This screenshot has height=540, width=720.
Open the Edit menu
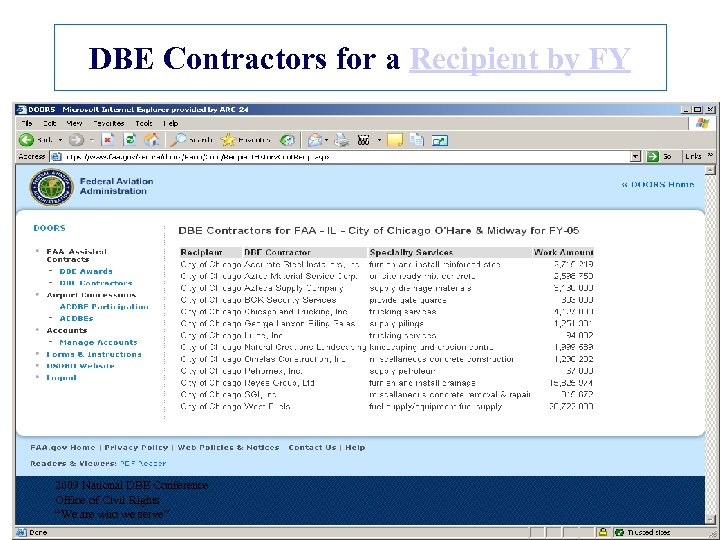tap(50, 123)
